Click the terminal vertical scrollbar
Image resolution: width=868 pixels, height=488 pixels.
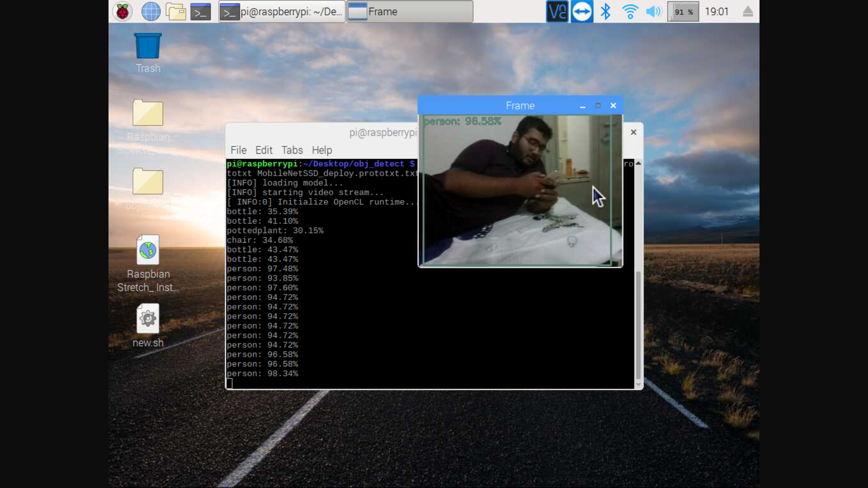[x=638, y=325]
